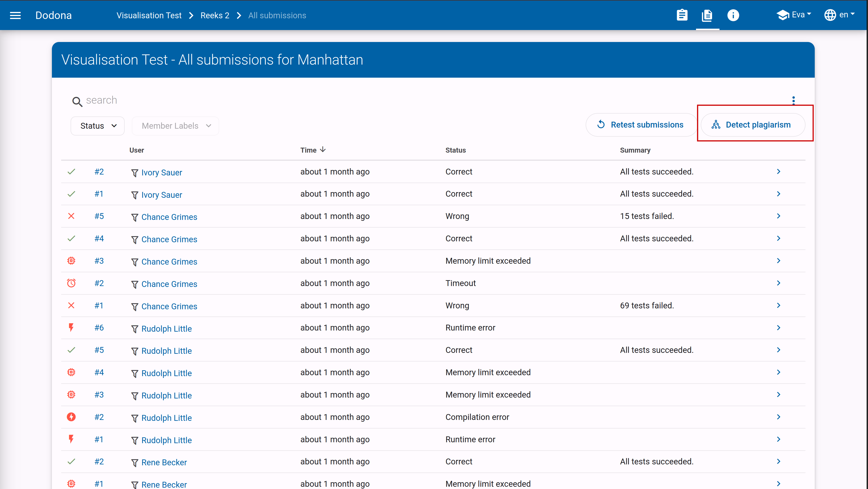Open details arrow for Rudolph Little #6 row
Viewport: 868px width, 489px height.
click(778, 328)
